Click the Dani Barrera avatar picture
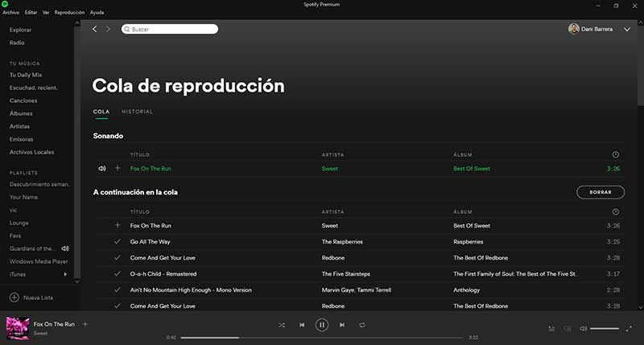 pos(573,29)
